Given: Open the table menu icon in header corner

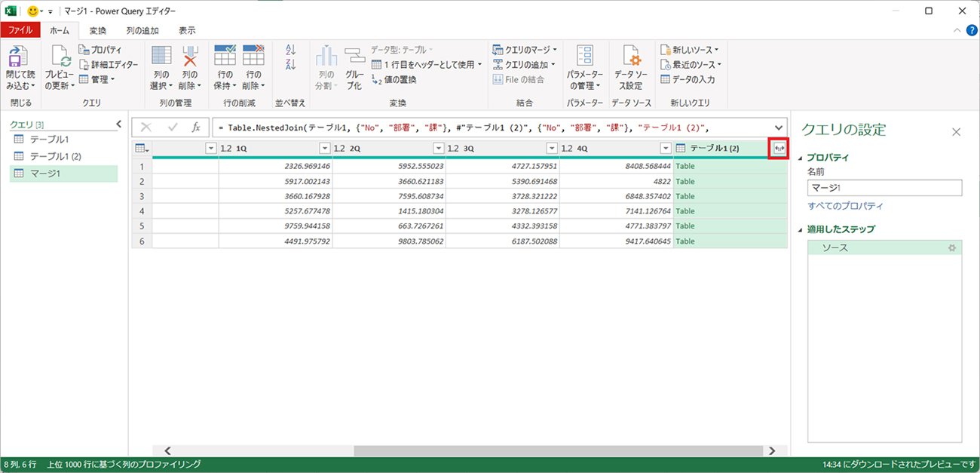Looking at the screenshot, I should (x=142, y=149).
